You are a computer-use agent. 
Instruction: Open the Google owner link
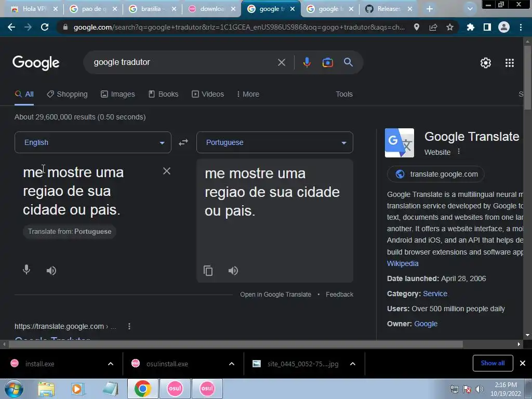(426, 324)
